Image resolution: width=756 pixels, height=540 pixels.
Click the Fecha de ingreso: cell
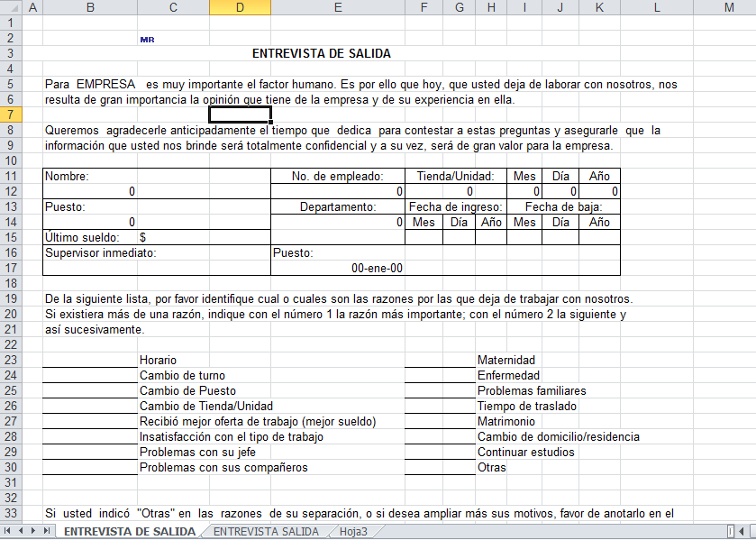click(x=456, y=207)
